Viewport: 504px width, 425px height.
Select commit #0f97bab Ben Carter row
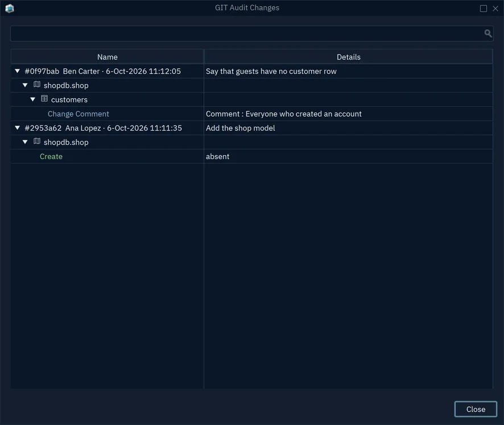pyautogui.click(x=251, y=71)
